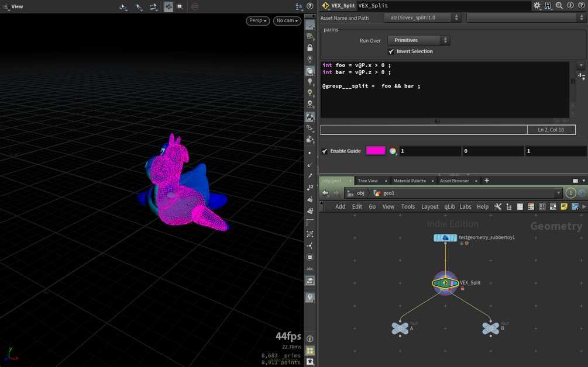
Task: Click the search magnifier in the parameter pane
Action: click(559, 6)
